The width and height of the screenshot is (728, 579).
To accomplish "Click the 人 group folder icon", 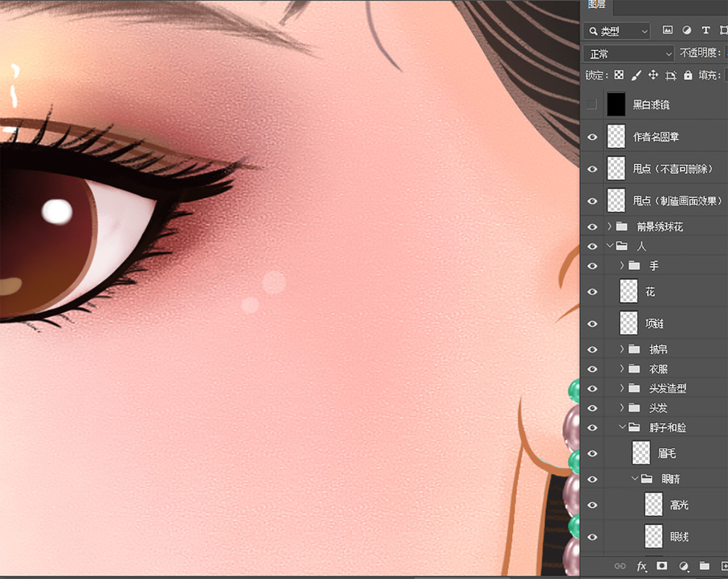I will 622,246.
